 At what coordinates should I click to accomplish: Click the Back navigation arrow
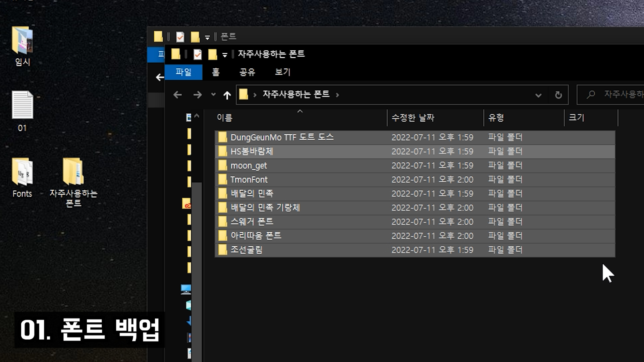pyautogui.click(x=177, y=95)
